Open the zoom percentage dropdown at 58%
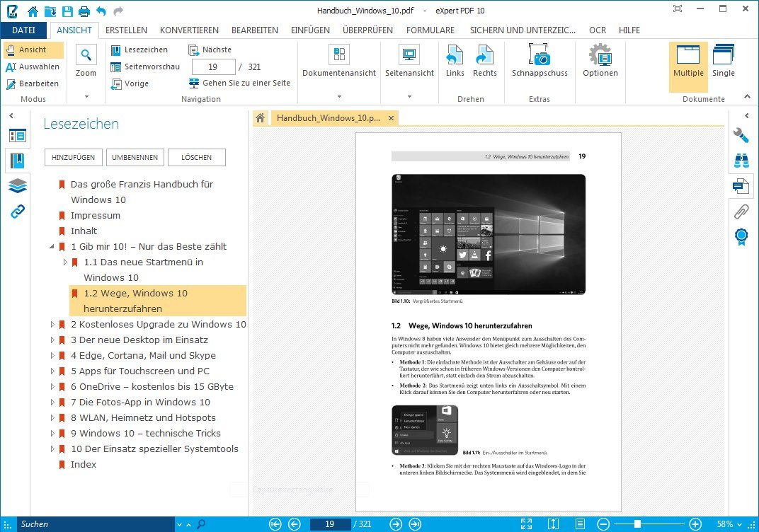Viewport: 759px width, 532px height. point(739,524)
